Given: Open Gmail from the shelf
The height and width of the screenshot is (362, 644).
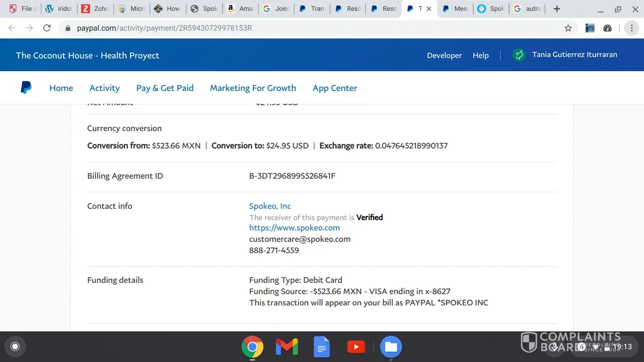Looking at the screenshot, I should 287,347.
